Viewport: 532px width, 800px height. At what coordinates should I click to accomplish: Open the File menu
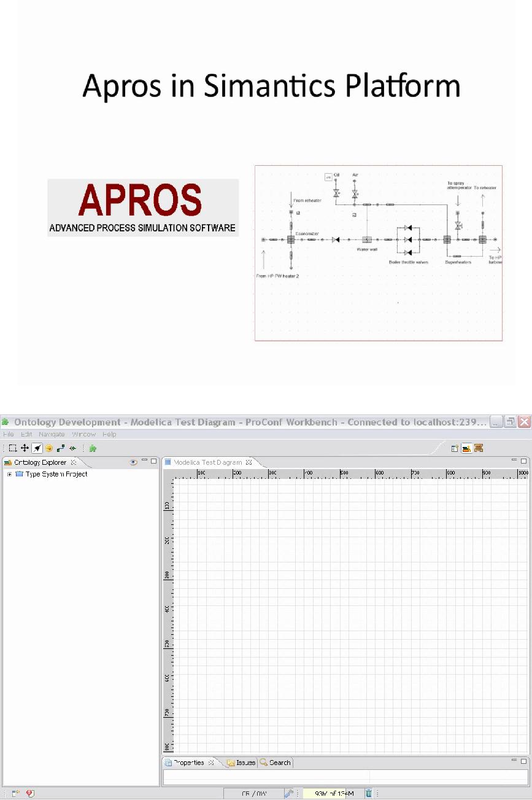pos(9,435)
